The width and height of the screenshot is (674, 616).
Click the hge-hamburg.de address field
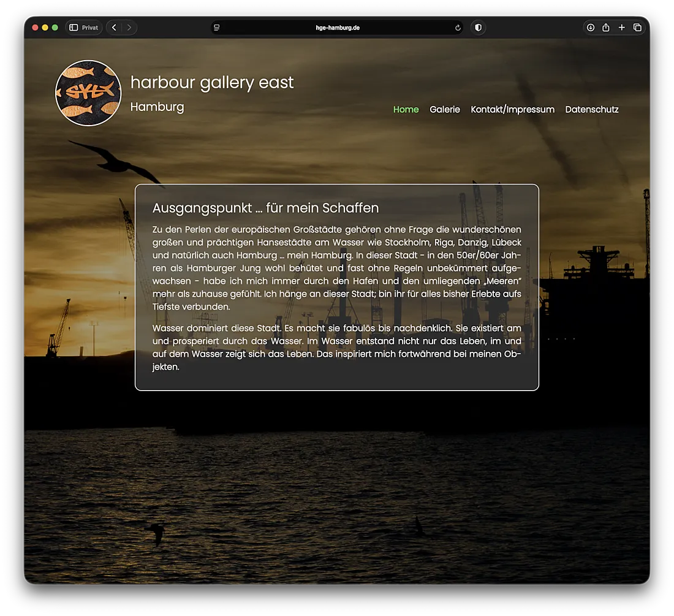click(337, 28)
